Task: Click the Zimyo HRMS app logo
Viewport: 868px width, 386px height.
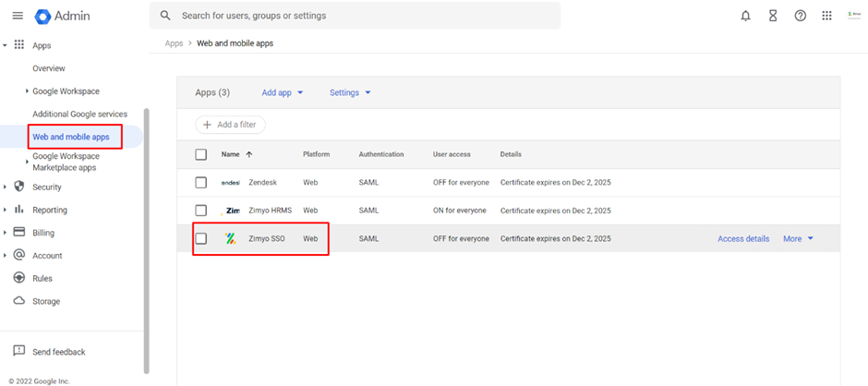Action: click(232, 211)
